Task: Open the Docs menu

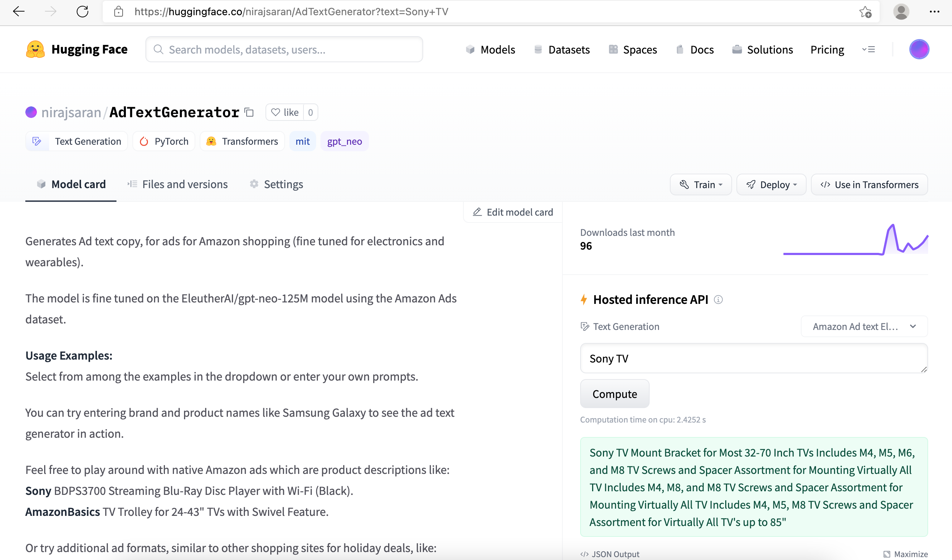Action: [x=695, y=50]
